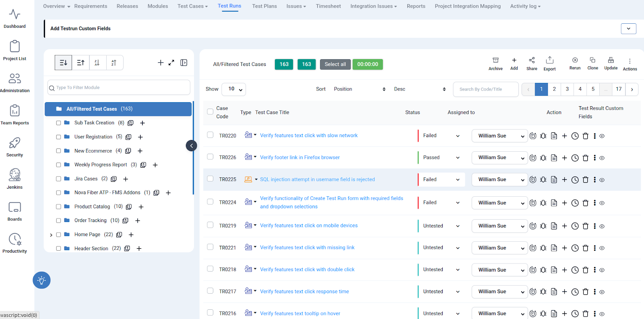Expand the Home Page module tree

click(x=51, y=235)
